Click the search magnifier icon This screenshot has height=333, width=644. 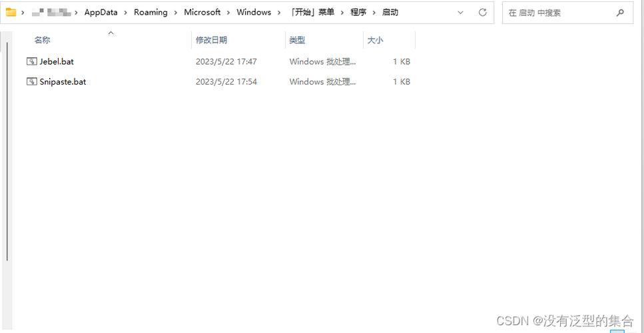tap(620, 13)
